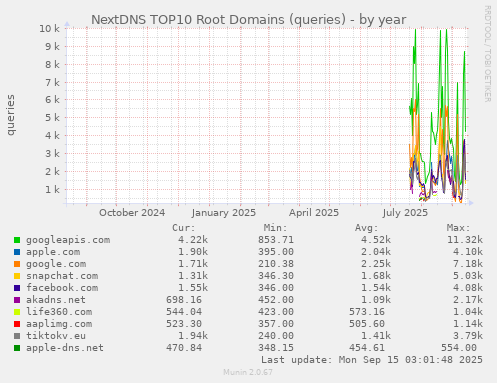Click the Munin 2.0.67 version text
The image size is (497, 383).
[248, 372]
